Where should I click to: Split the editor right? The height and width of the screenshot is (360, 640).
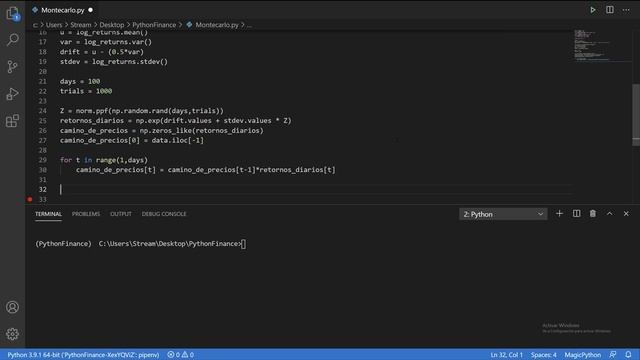click(609, 10)
